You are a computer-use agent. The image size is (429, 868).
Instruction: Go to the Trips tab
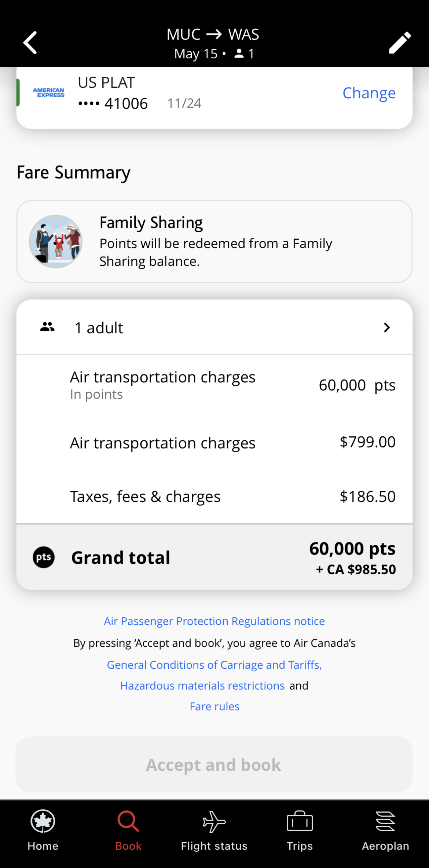point(300,831)
